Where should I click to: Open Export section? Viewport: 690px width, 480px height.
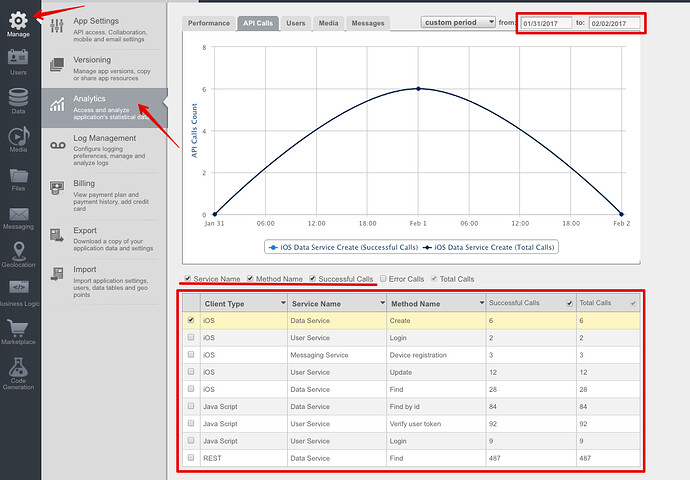point(104,239)
